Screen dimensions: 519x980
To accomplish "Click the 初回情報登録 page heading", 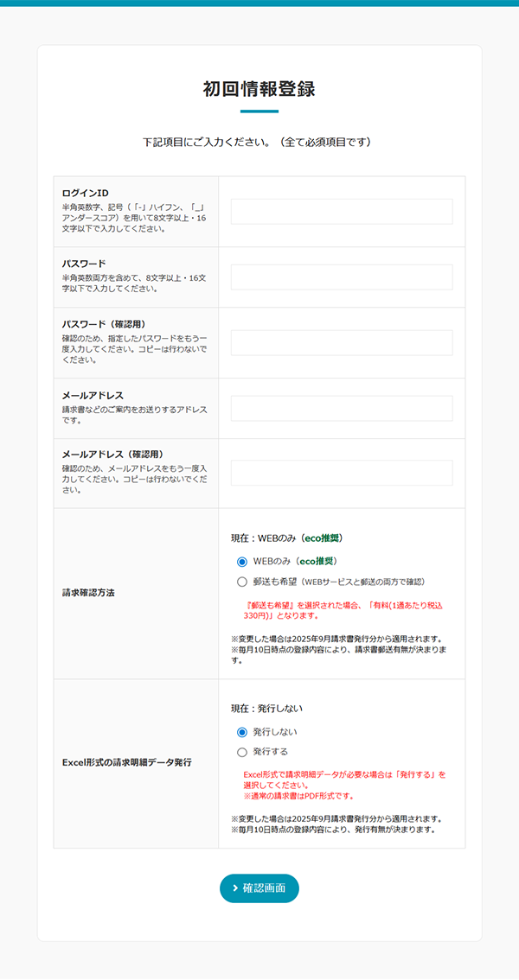I will (x=259, y=89).
